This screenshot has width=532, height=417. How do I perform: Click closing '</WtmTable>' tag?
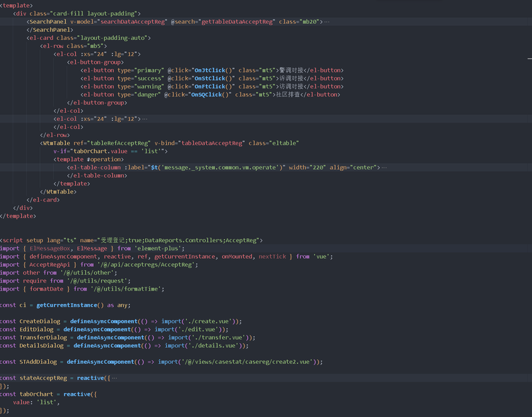tap(58, 192)
